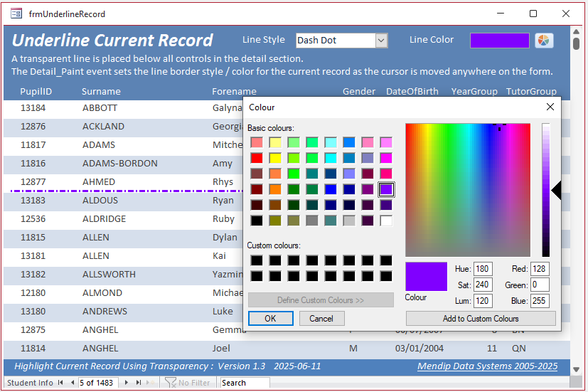This screenshot has height=392, width=588.
Task: Select the surname ADAMS-BORDON cell
Action: 120,163
